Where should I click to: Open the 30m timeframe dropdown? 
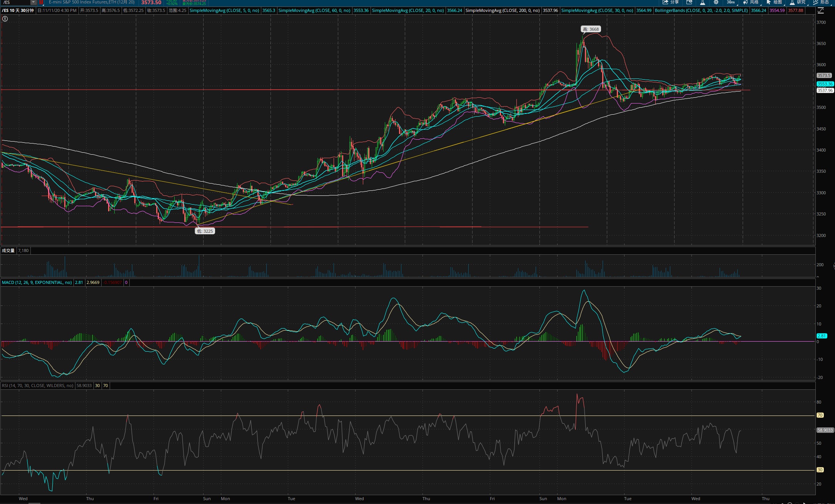click(731, 2)
